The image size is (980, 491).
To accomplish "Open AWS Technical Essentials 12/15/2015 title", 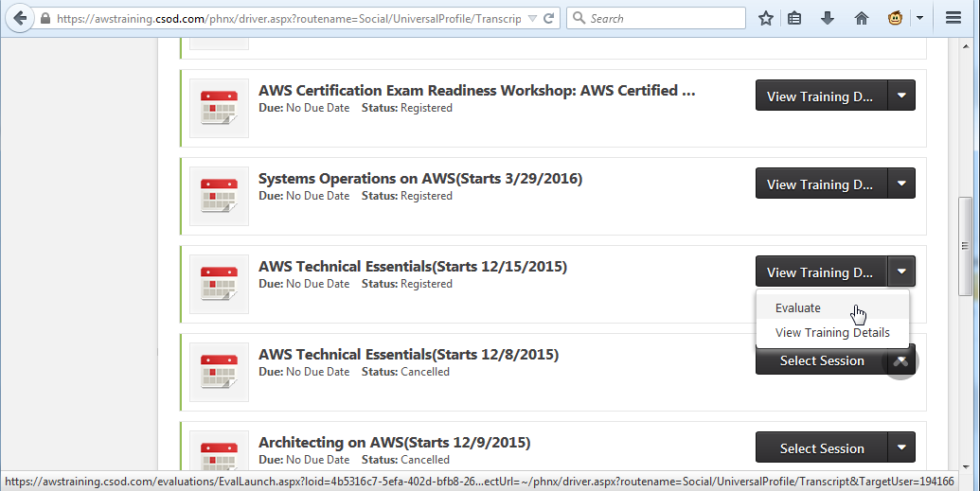I will (x=413, y=267).
